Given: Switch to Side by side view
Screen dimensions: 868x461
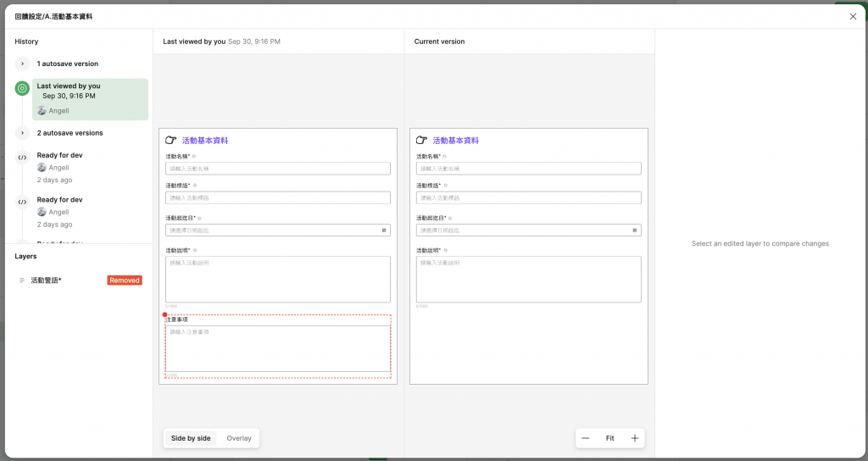Looking at the screenshot, I should 191,438.
